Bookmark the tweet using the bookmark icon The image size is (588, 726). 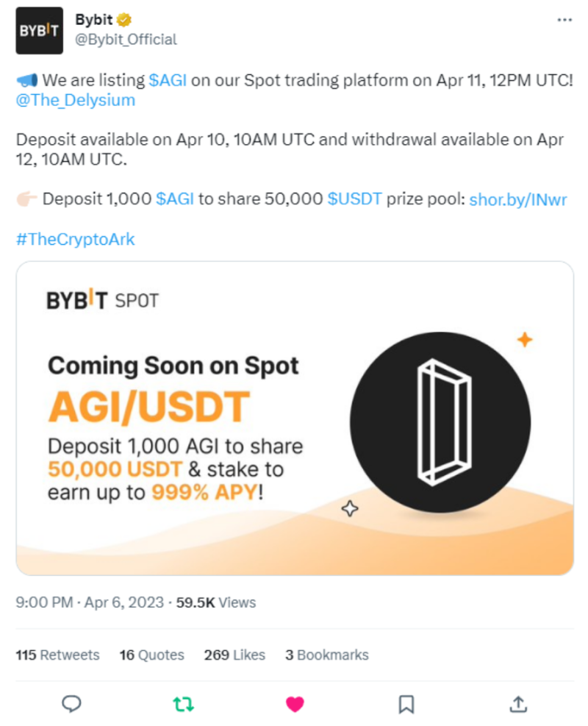pyautogui.click(x=405, y=704)
